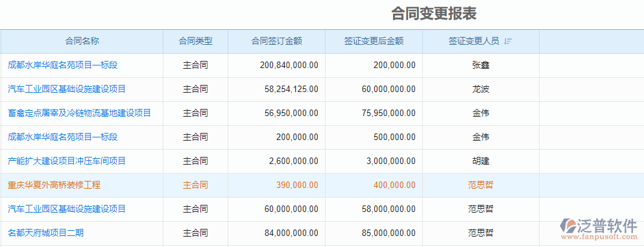Open the 汽车工业园区基础设施建设项目 link in the 60,000,000.00 row
Screen dimensions: 644x247
(x=67, y=209)
